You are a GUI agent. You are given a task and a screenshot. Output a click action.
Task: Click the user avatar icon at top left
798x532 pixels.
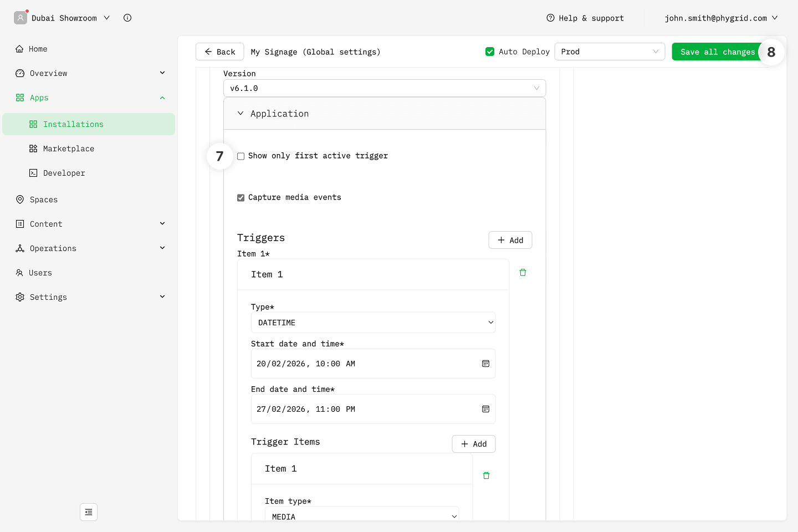click(21, 18)
